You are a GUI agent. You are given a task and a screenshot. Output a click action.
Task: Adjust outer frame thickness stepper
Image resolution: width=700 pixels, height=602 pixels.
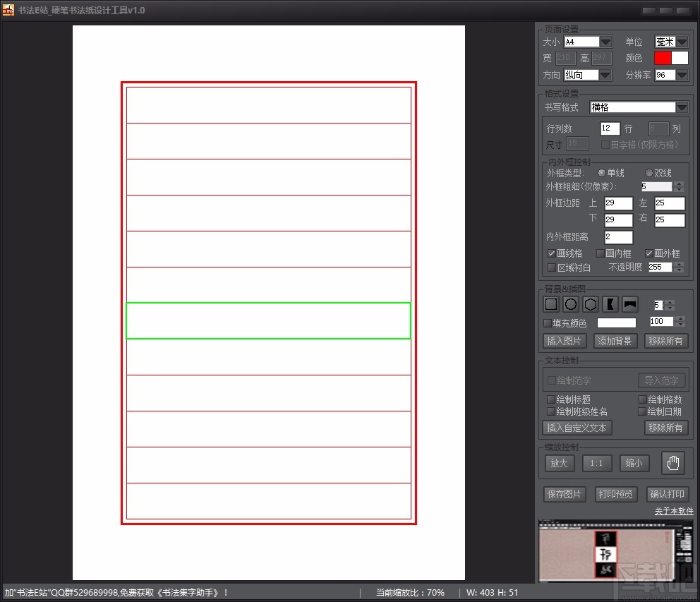679,187
